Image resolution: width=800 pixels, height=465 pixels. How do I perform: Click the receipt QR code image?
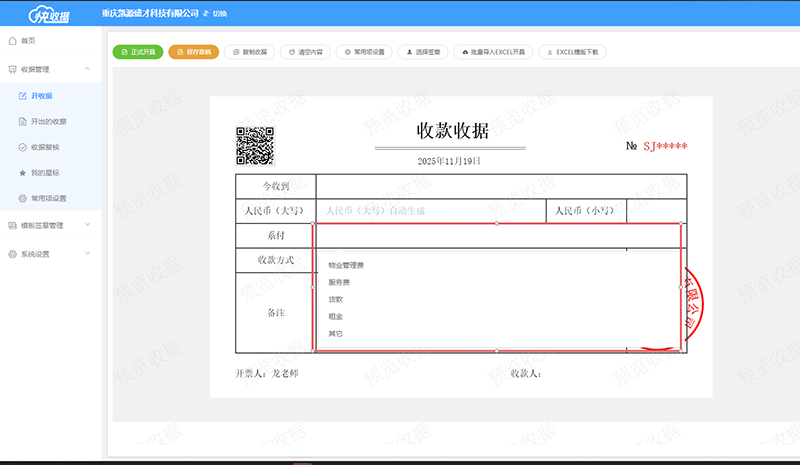click(255, 146)
